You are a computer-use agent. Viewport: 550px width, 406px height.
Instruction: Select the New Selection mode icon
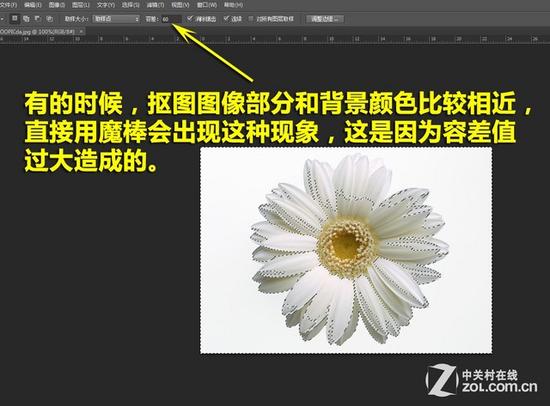click(x=15, y=19)
